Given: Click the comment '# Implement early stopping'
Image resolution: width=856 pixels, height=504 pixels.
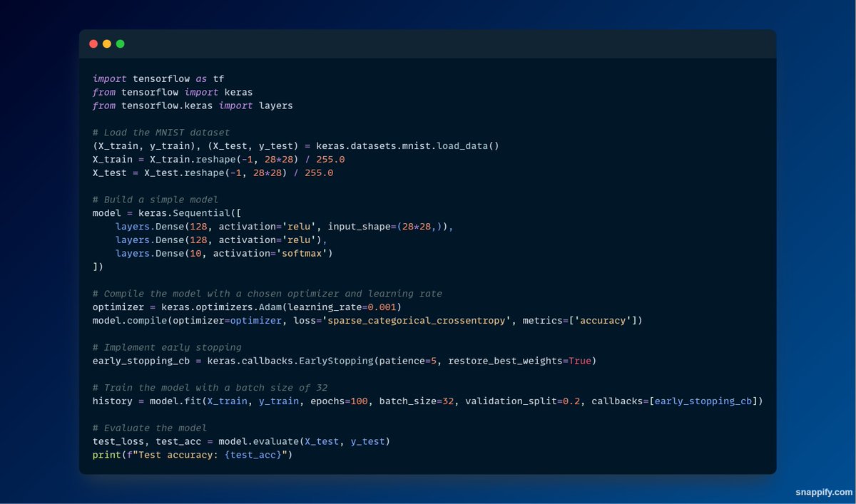Looking at the screenshot, I should point(167,347).
